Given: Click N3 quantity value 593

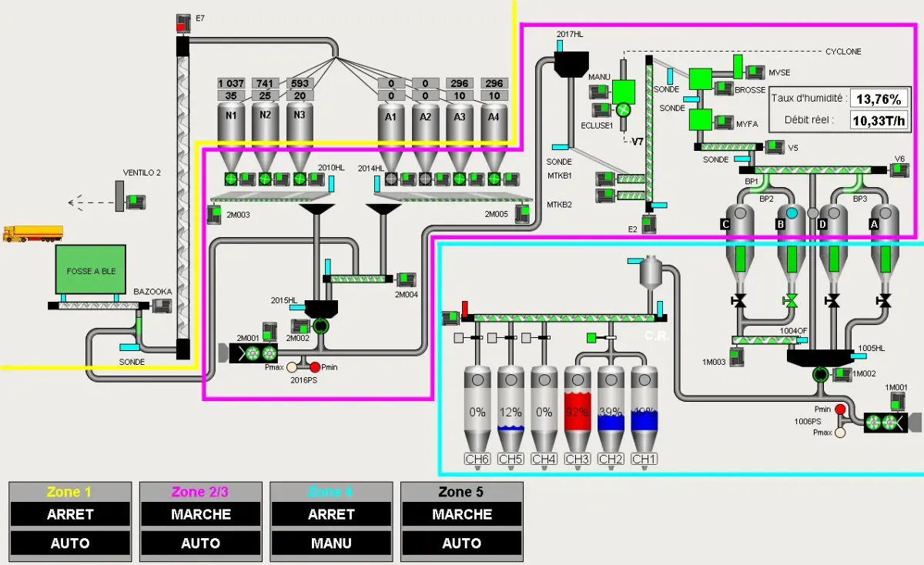Looking at the screenshot, I should point(300,83).
